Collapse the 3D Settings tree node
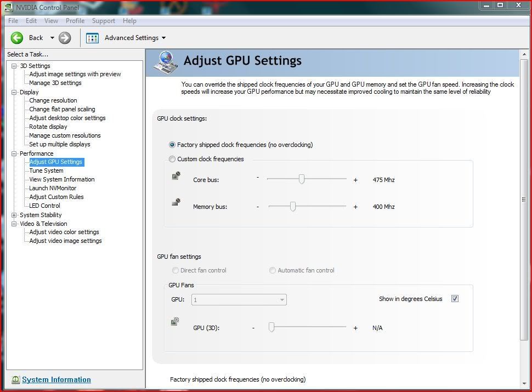The width and height of the screenshot is (532, 392). point(14,66)
